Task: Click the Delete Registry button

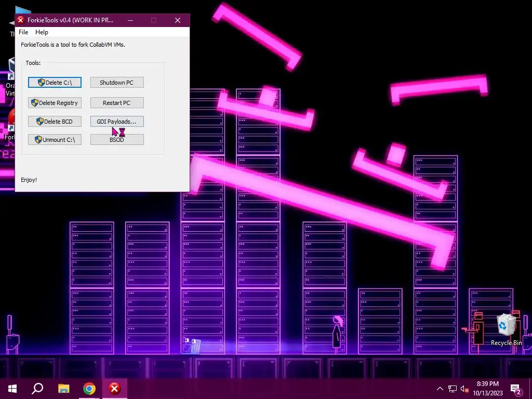Action: 55,103
